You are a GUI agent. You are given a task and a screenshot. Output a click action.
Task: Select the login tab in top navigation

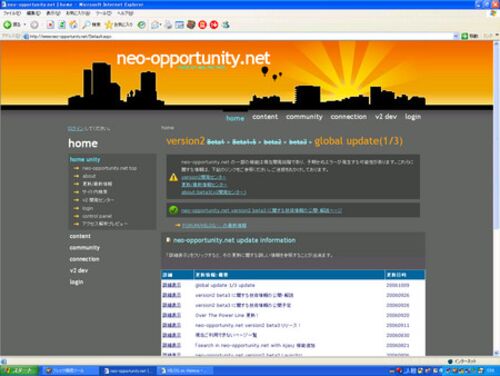[x=413, y=117]
